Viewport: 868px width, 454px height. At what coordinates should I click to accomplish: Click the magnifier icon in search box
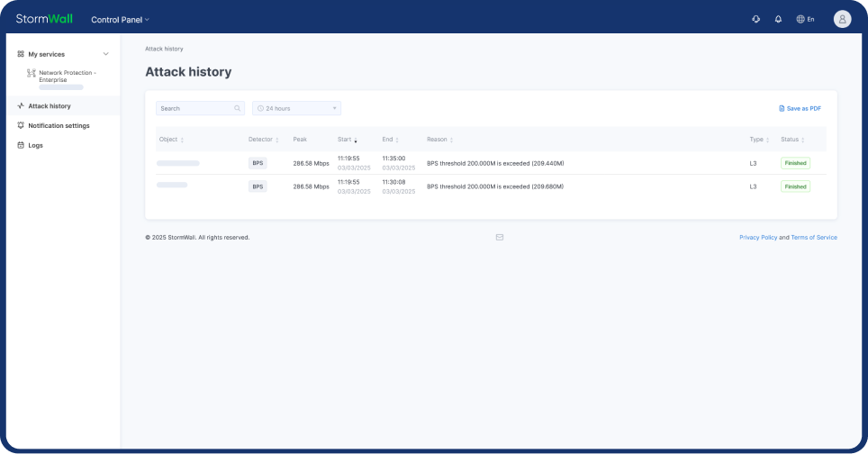(238, 108)
